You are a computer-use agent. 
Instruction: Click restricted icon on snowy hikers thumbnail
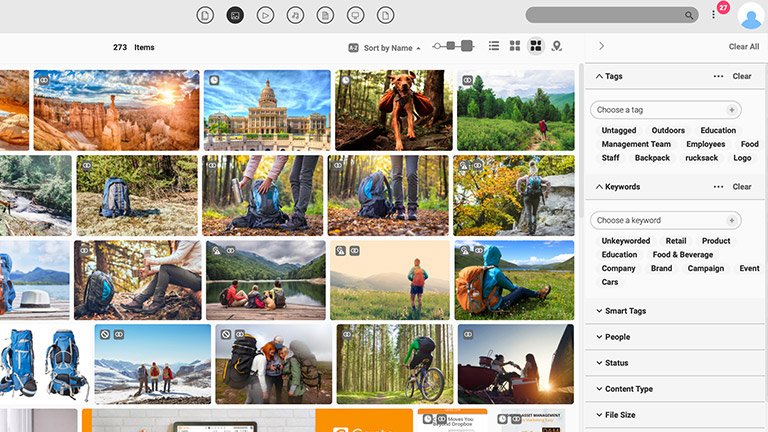(x=105, y=335)
